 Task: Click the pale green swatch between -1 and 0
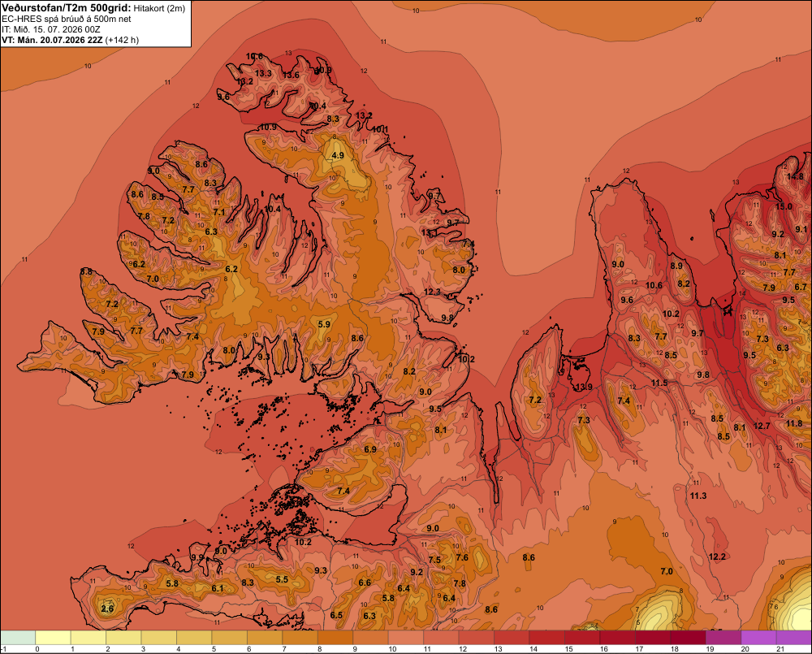[x=18, y=637]
